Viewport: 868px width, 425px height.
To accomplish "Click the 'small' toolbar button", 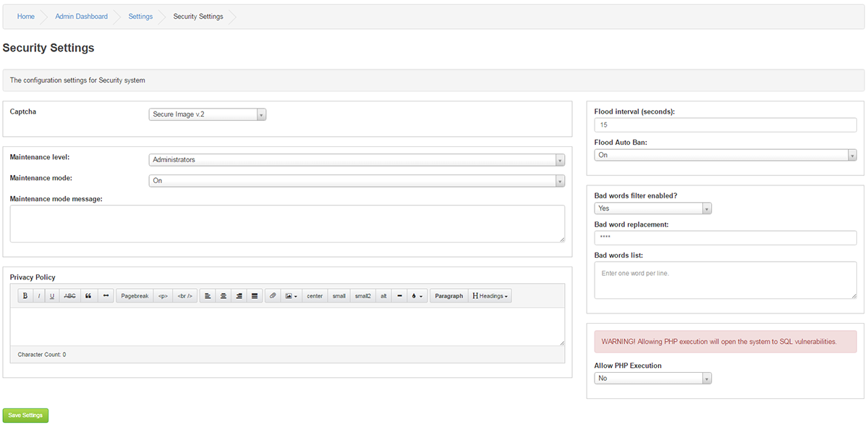I will (339, 295).
